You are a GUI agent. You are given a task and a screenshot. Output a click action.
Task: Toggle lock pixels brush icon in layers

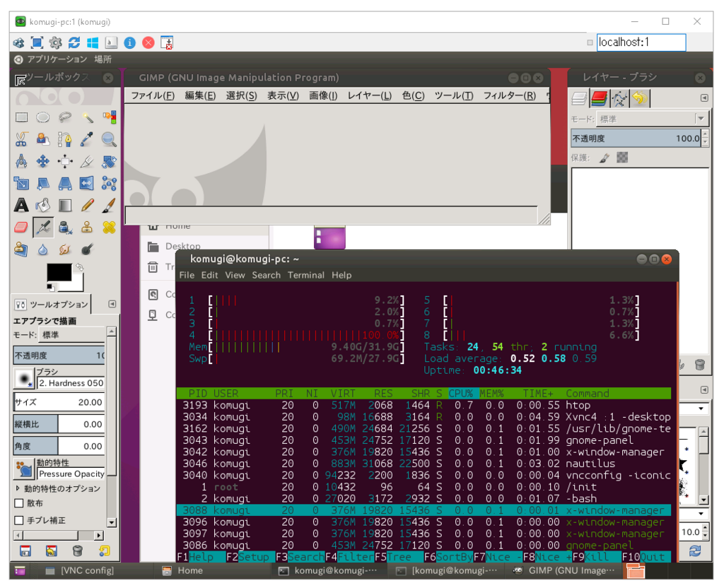pyautogui.click(x=605, y=158)
